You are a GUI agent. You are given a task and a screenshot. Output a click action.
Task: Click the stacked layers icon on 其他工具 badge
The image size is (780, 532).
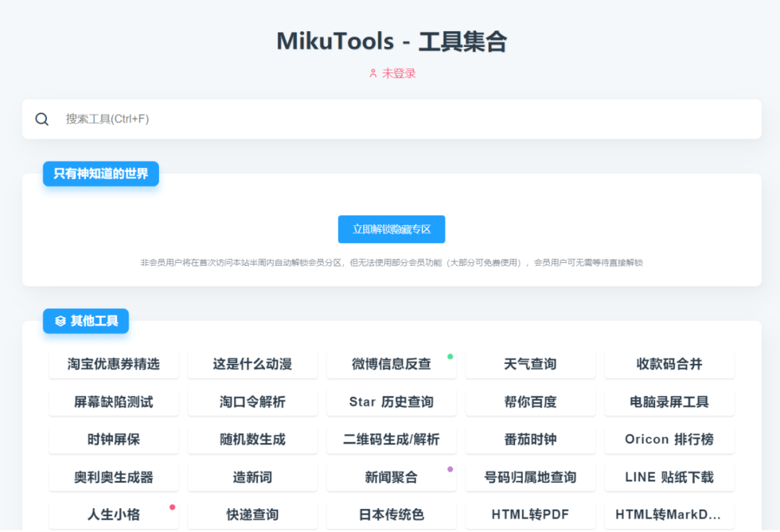click(61, 321)
